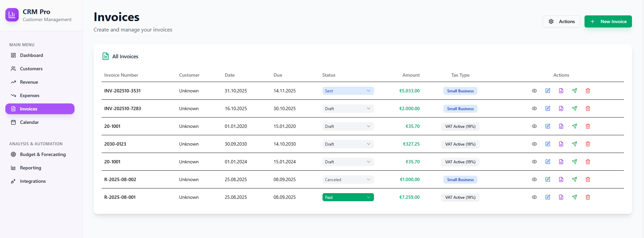Edit invoice R-2025-08-002 via pencil icon
Image resolution: width=644 pixels, height=238 pixels.
click(x=548, y=179)
